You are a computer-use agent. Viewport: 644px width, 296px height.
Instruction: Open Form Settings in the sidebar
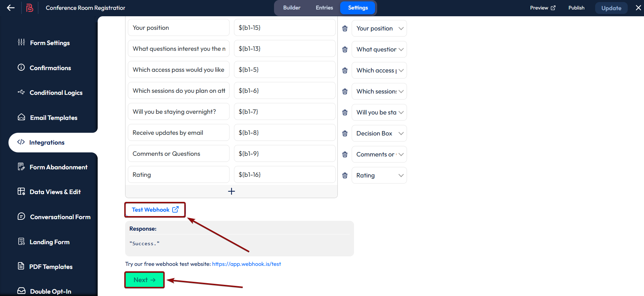click(50, 43)
